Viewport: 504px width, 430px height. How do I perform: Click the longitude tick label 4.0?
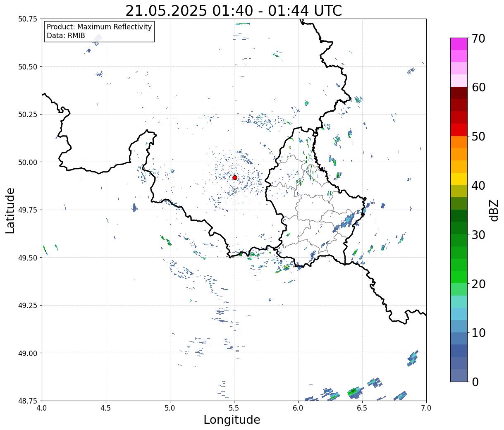pos(42,408)
